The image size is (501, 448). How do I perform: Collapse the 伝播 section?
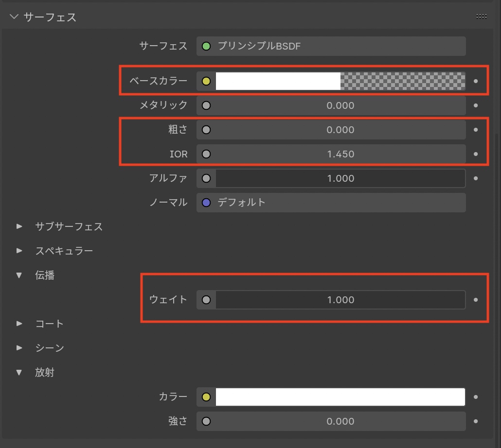pos(19,275)
